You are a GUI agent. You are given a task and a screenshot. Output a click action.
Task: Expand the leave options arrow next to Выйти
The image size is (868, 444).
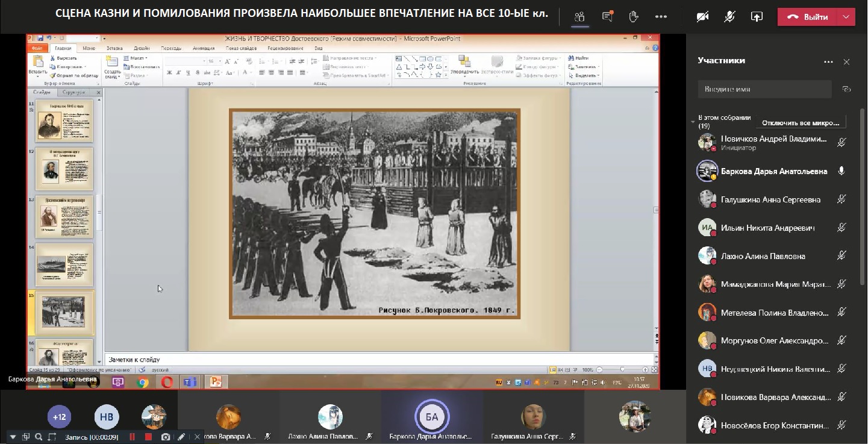(846, 17)
